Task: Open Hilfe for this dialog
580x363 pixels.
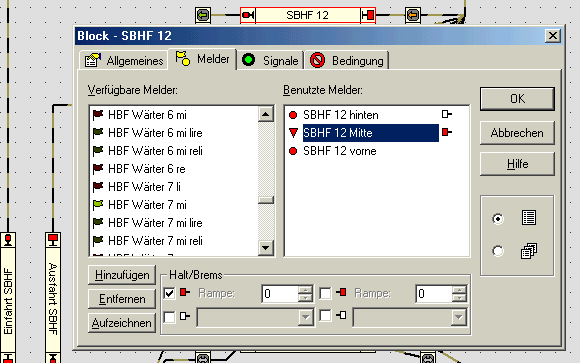Action: [x=517, y=164]
